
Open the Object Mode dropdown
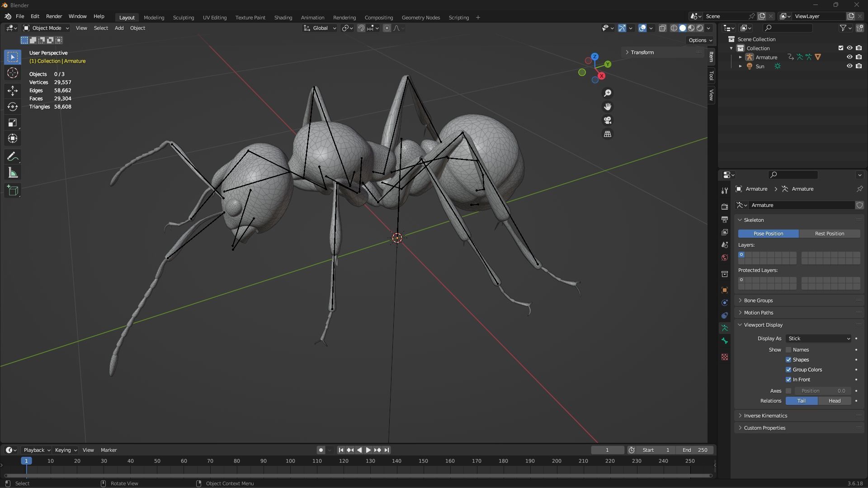coord(46,28)
